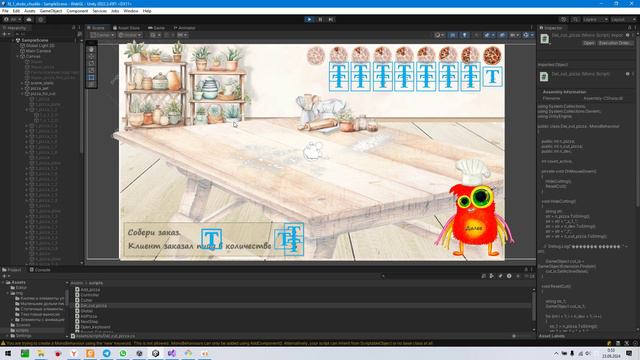Select the Rotate tool in scene overlay
The height and width of the screenshot is (360, 640).
coord(91,63)
